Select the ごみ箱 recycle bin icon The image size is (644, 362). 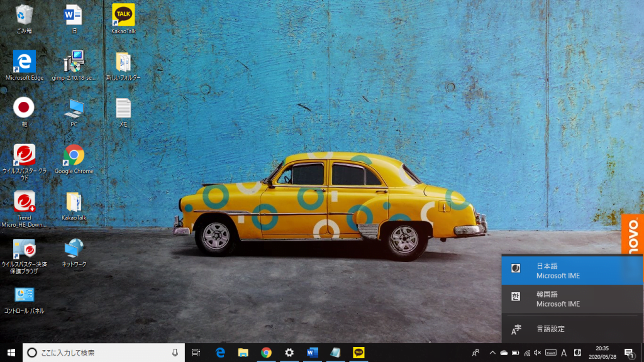24,16
